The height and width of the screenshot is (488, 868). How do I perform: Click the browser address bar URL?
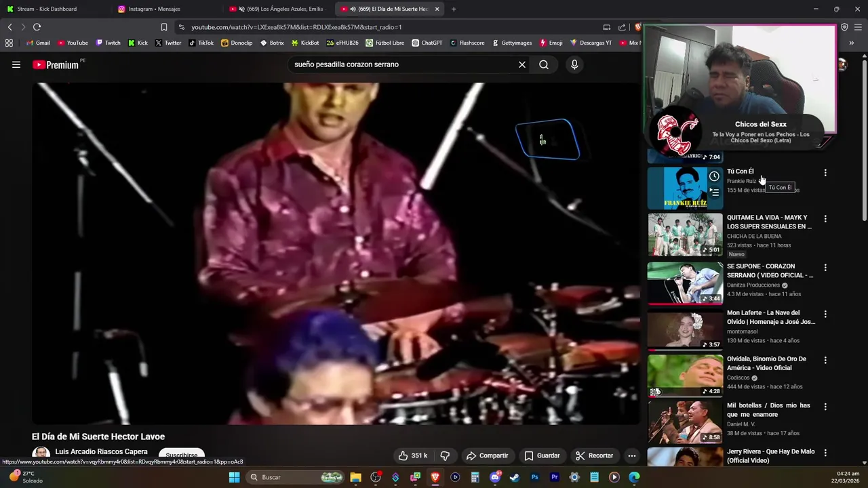(296, 27)
